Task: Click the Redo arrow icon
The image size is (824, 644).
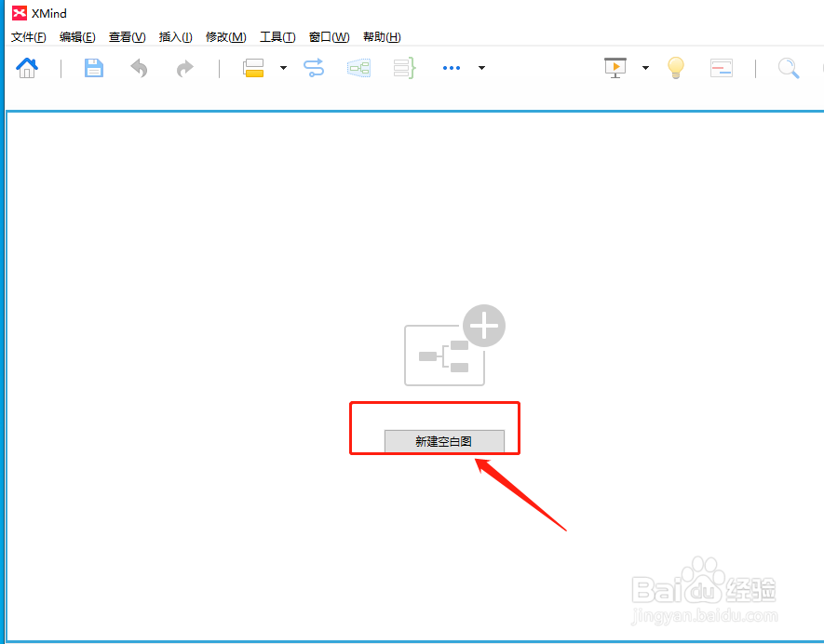Action: click(184, 68)
